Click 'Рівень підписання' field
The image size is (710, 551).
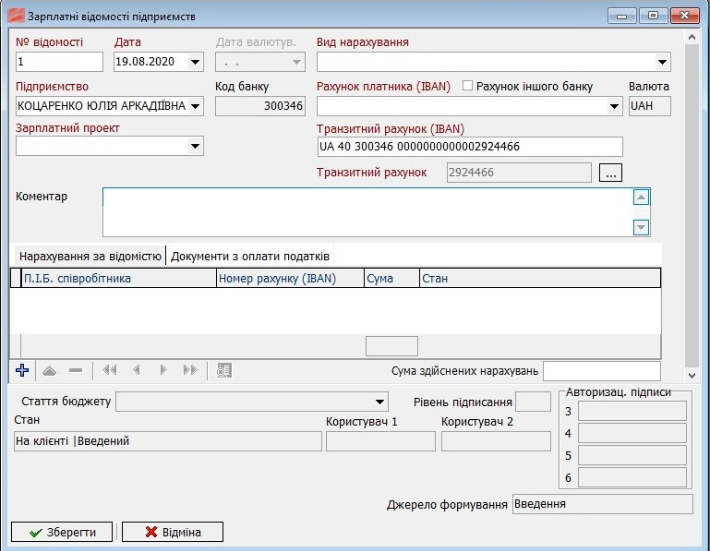533,402
